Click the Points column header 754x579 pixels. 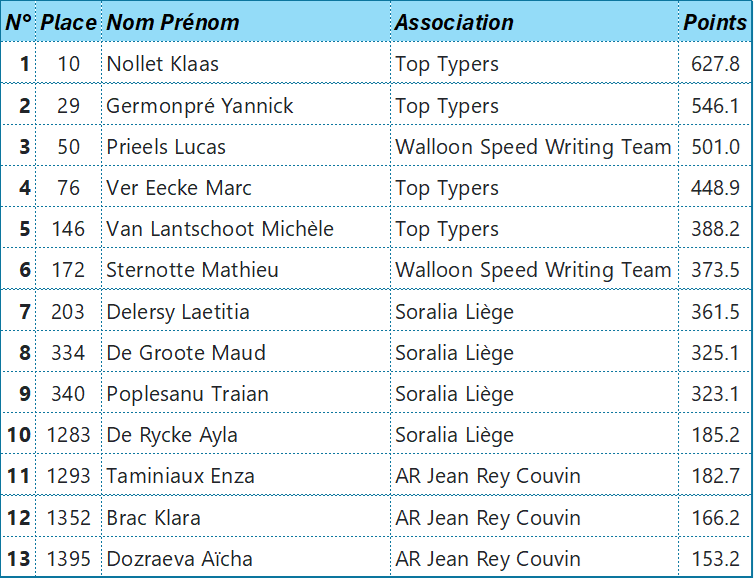[x=715, y=22]
